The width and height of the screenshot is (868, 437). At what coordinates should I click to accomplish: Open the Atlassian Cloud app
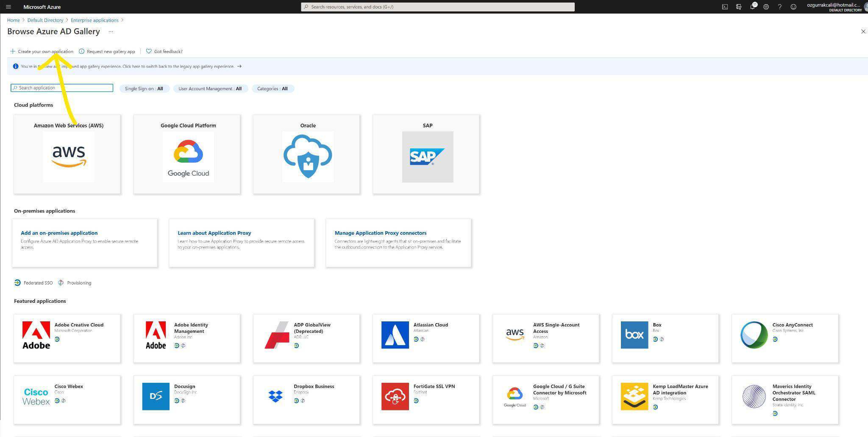[x=426, y=338]
